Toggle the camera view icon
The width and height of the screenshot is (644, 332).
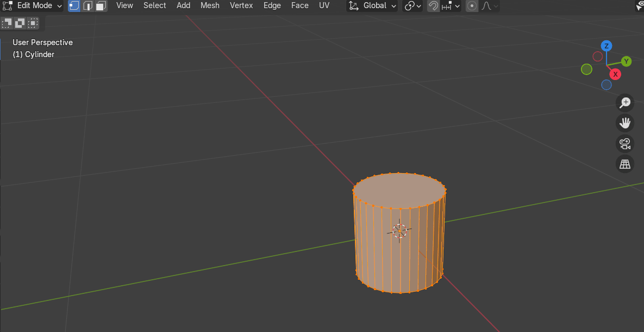[625, 144]
